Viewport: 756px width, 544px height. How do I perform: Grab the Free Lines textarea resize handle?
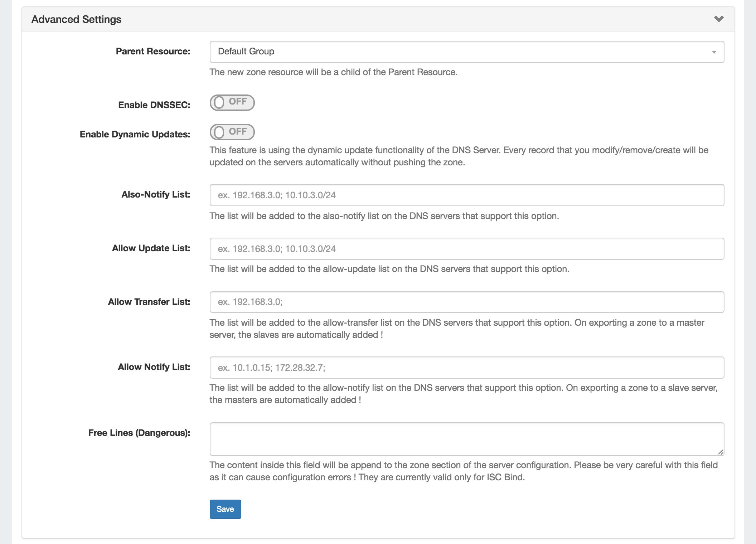coord(721,452)
